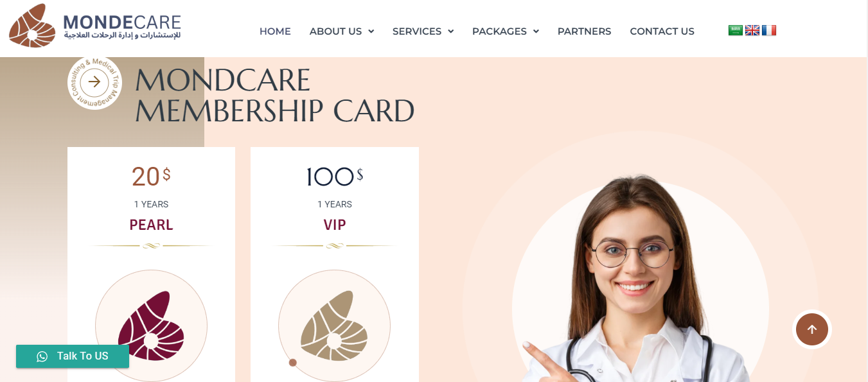The image size is (868, 382).
Task: Click the maroon Pearl shell emblem
Action: (151, 326)
